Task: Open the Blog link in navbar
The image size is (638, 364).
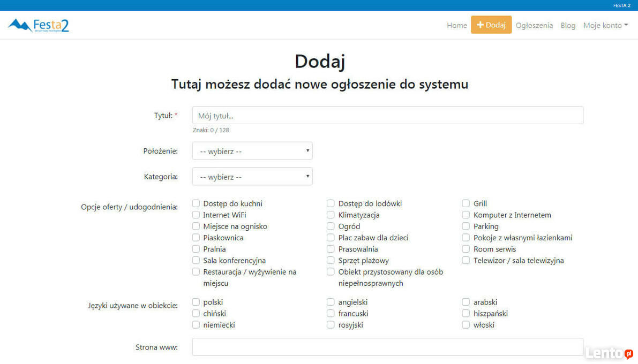Action: click(x=568, y=25)
